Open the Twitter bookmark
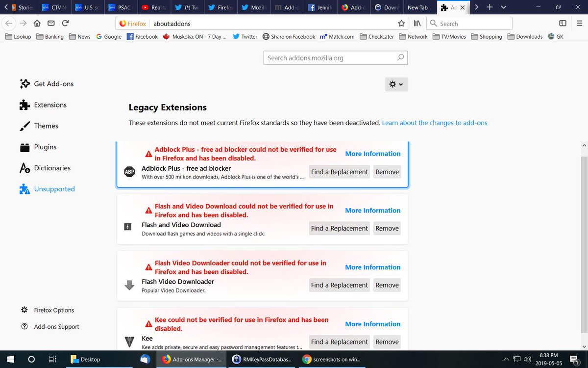Image resolution: width=588 pixels, height=368 pixels. 245,37
